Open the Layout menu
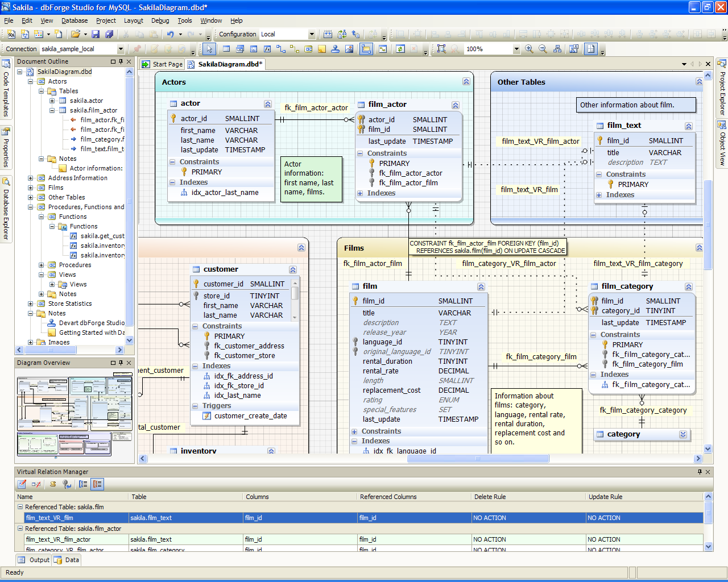The height and width of the screenshot is (582, 728). [x=134, y=20]
